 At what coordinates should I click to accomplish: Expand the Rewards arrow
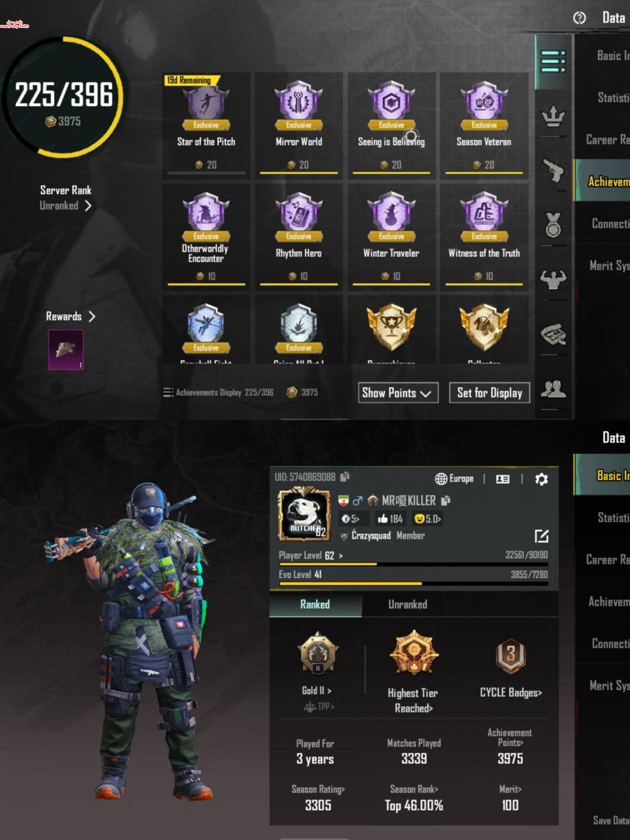[92, 316]
